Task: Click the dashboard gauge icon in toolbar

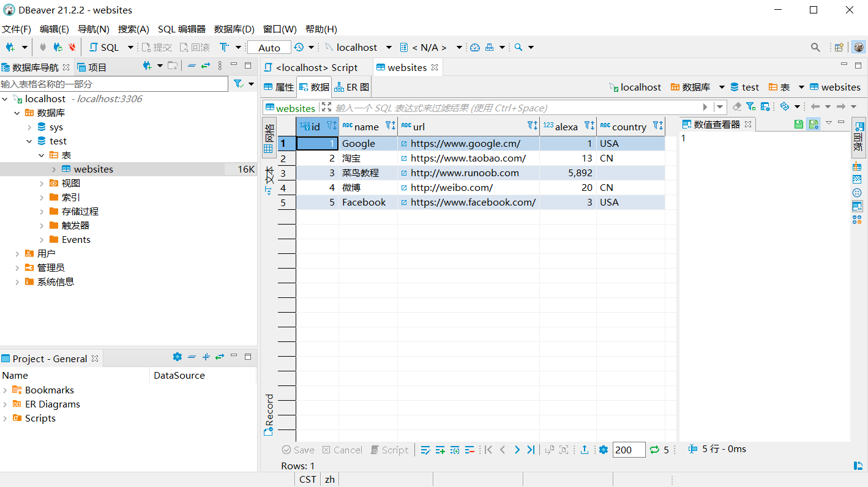Action: click(x=475, y=47)
